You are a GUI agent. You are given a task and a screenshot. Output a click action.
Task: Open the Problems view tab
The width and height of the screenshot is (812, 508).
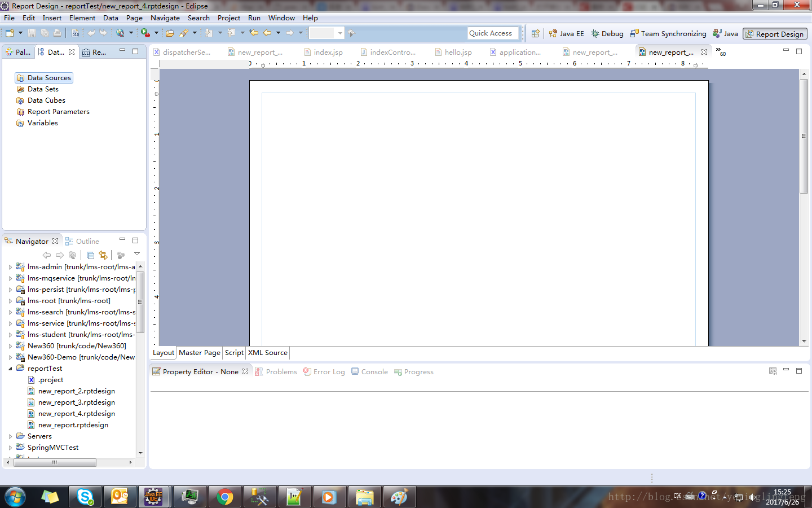coord(276,372)
